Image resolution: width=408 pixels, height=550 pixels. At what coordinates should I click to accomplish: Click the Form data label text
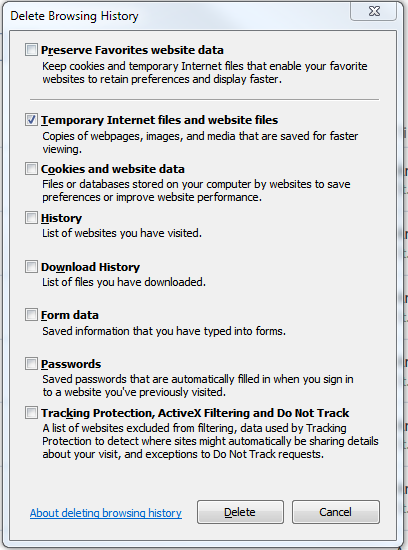pos(70,315)
